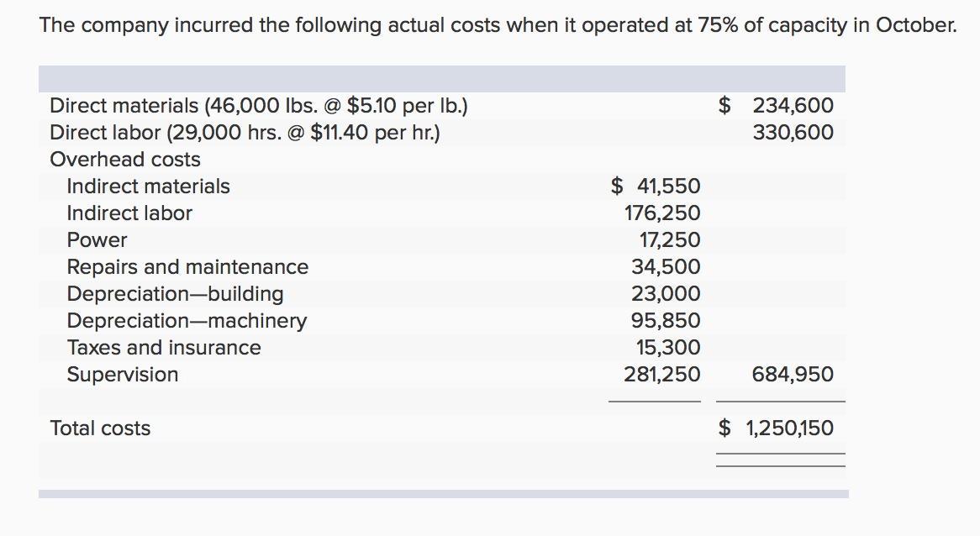Click the Total costs label
The width and height of the screenshot is (980, 536).
100,428
